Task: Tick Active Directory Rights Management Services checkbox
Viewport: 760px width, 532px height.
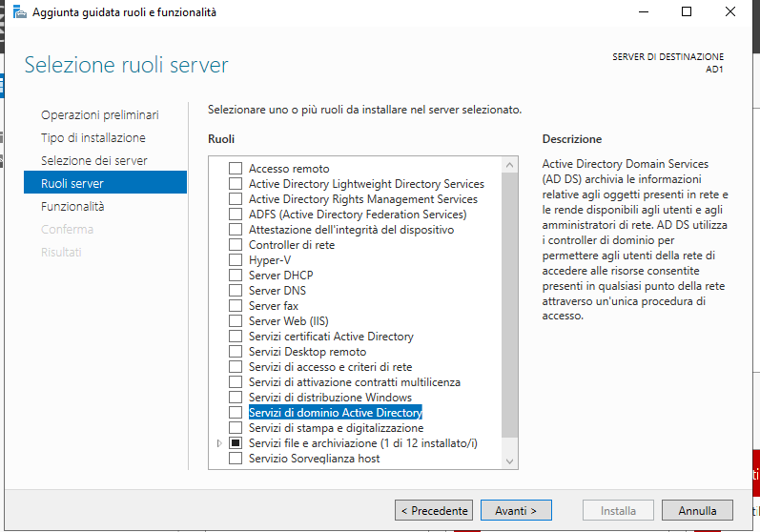Action: coord(236,198)
